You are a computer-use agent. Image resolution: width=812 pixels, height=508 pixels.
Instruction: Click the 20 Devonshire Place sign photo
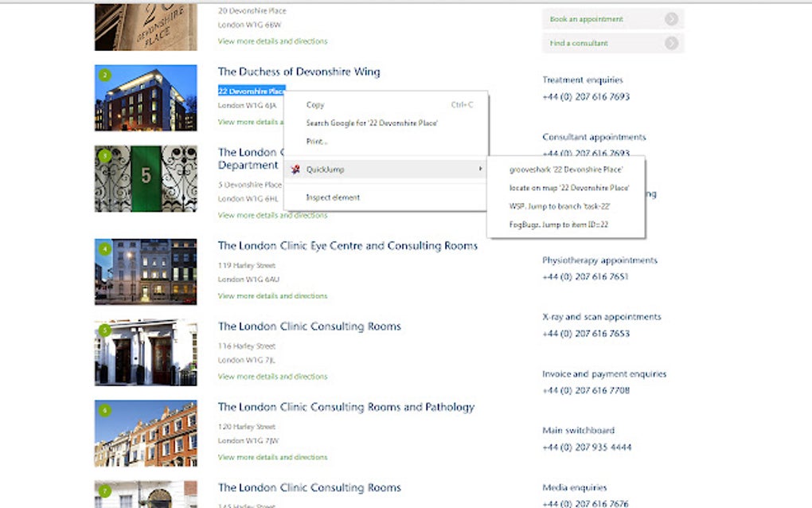point(146,27)
